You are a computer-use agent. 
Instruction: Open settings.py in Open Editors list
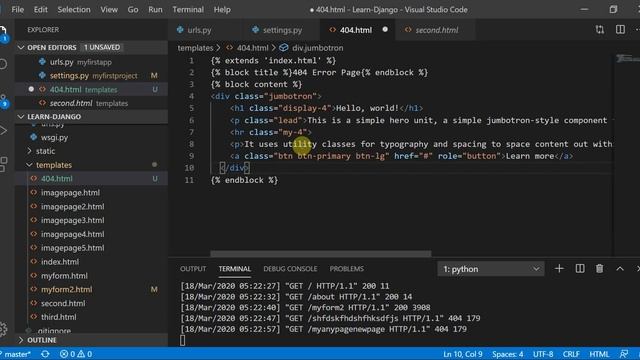click(x=92, y=76)
